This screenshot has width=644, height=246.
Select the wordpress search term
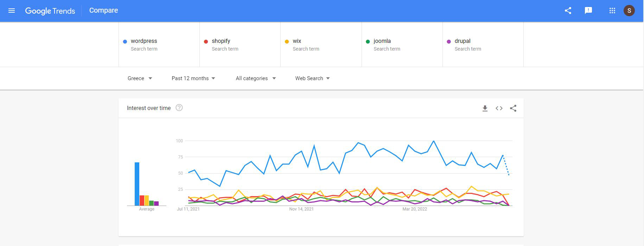(144, 41)
